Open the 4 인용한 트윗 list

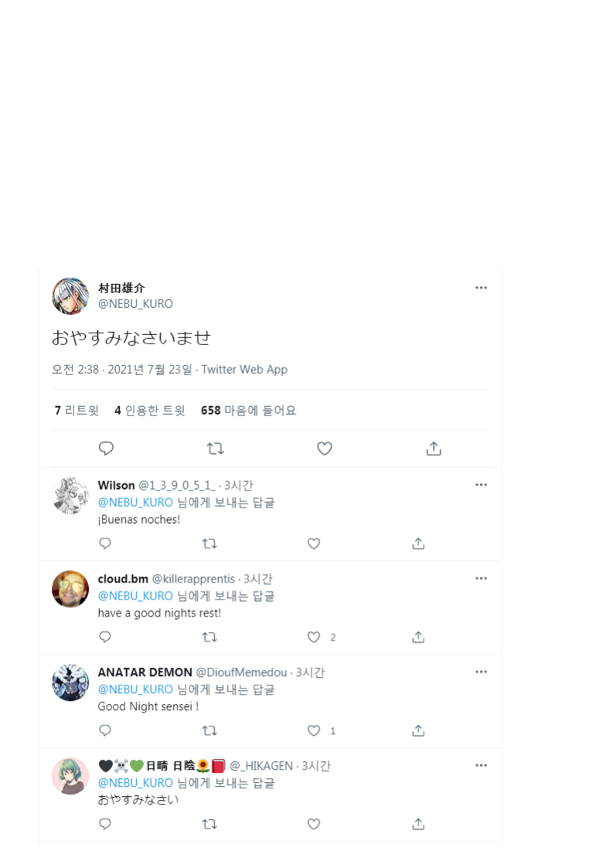pos(150,410)
